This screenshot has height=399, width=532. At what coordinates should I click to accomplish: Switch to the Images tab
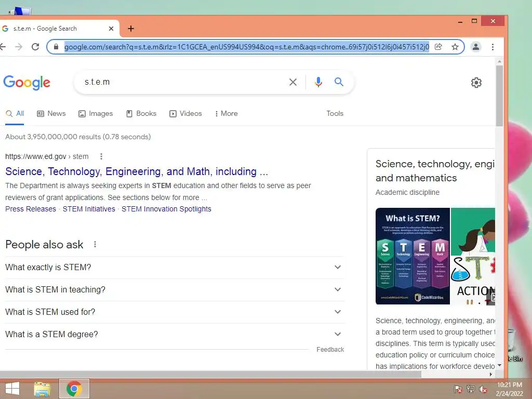click(96, 114)
